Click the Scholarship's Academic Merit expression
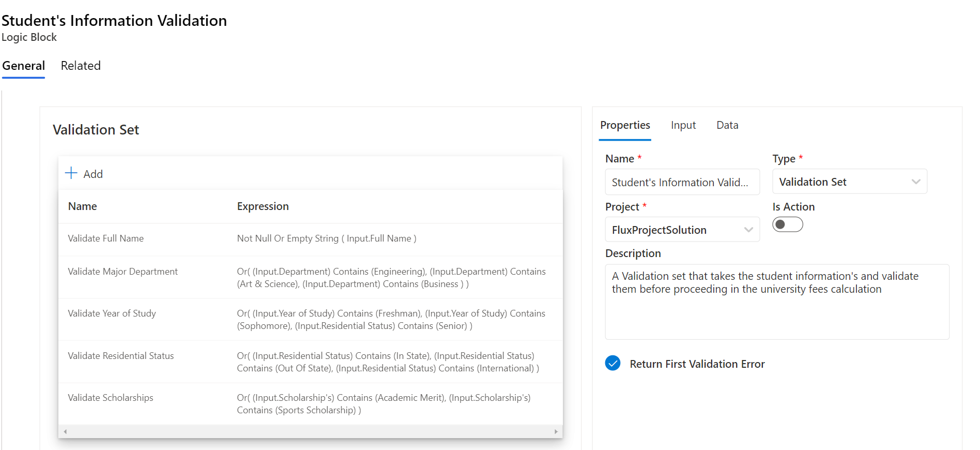Viewport: 980px width, 450px height. click(x=384, y=404)
